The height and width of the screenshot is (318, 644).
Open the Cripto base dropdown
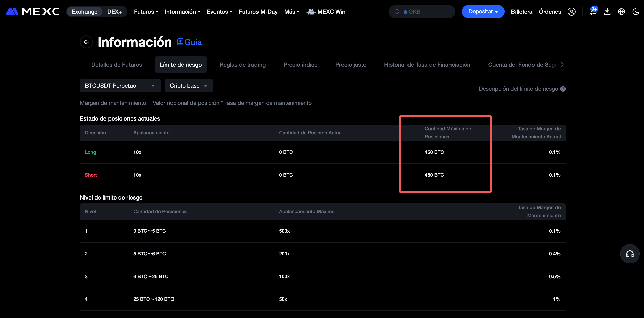click(x=189, y=86)
